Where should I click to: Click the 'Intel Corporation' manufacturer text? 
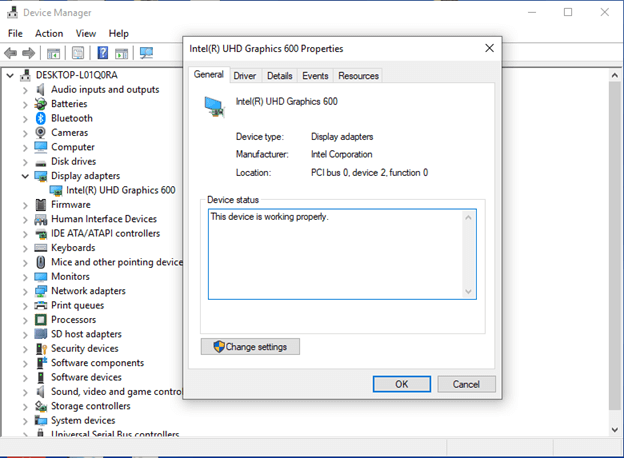pyautogui.click(x=341, y=154)
